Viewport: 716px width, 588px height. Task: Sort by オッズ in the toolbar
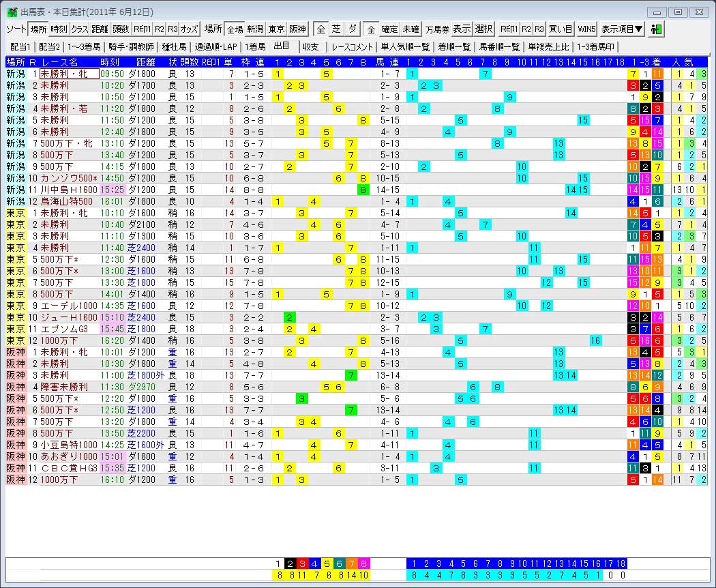(190, 29)
